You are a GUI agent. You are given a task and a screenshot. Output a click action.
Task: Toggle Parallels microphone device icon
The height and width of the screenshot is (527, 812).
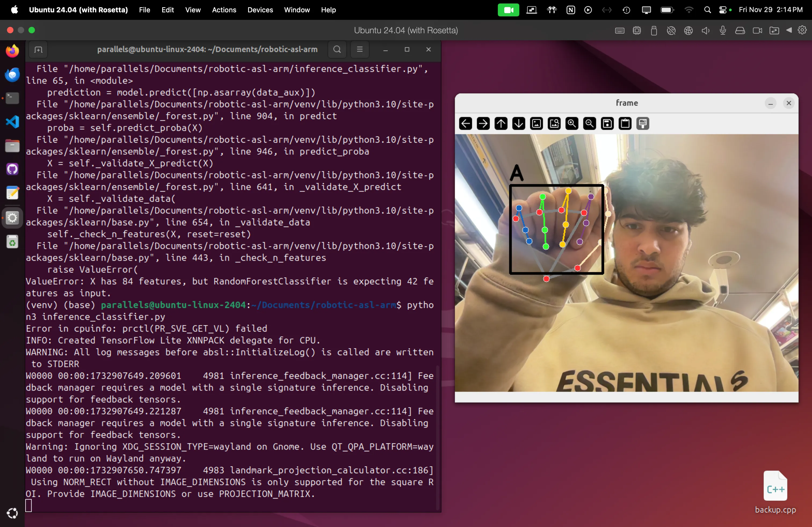[723, 31]
